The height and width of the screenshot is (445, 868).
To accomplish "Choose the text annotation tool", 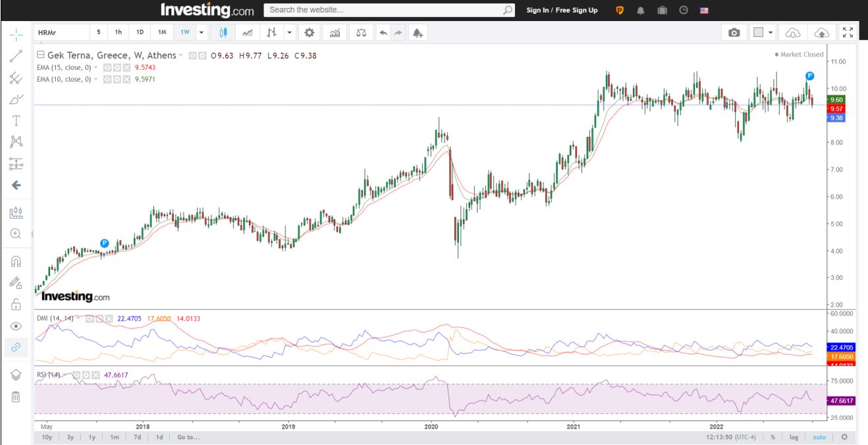I will click(x=16, y=120).
